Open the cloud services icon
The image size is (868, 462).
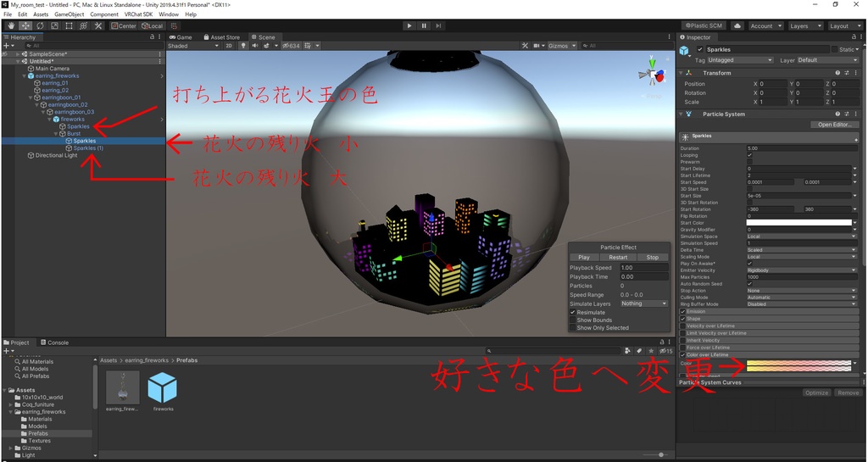click(737, 26)
